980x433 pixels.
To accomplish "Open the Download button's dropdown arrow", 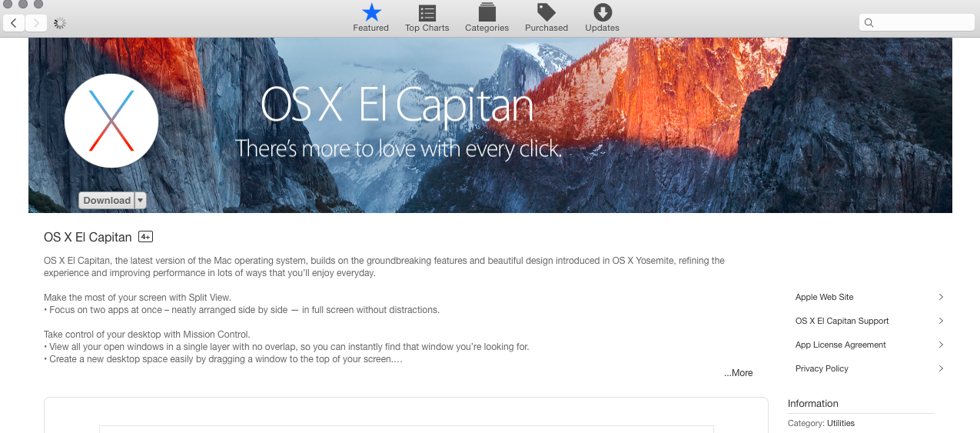I will [x=140, y=201].
